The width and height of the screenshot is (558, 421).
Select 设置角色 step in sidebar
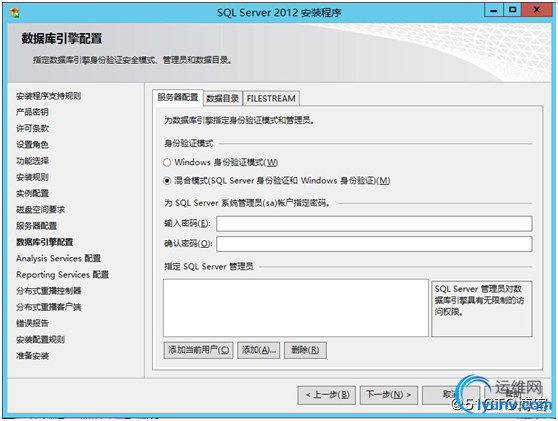[x=32, y=145]
